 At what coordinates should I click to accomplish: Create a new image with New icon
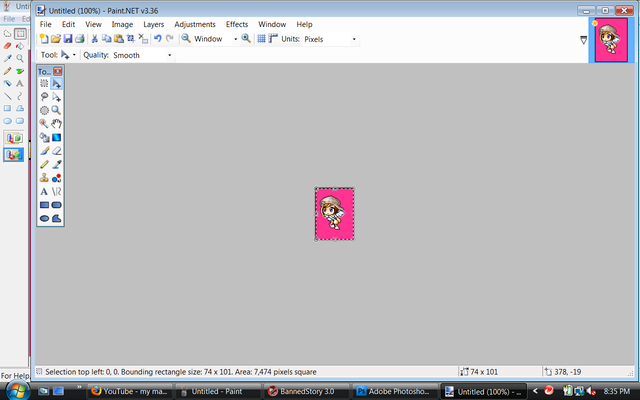[44, 39]
